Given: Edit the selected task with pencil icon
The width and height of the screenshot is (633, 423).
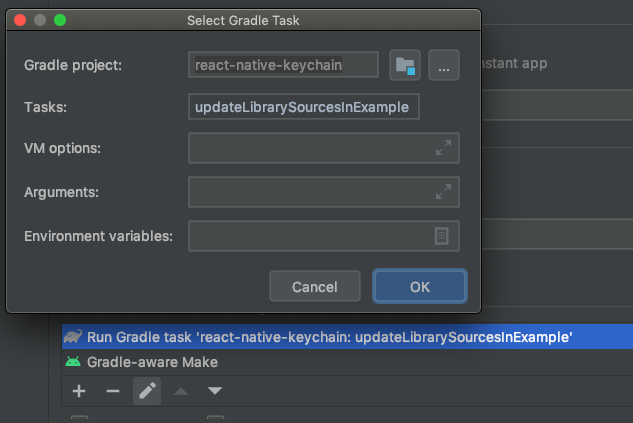Looking at the screenshot, I should pyautogui.click(x=146, y=390).
